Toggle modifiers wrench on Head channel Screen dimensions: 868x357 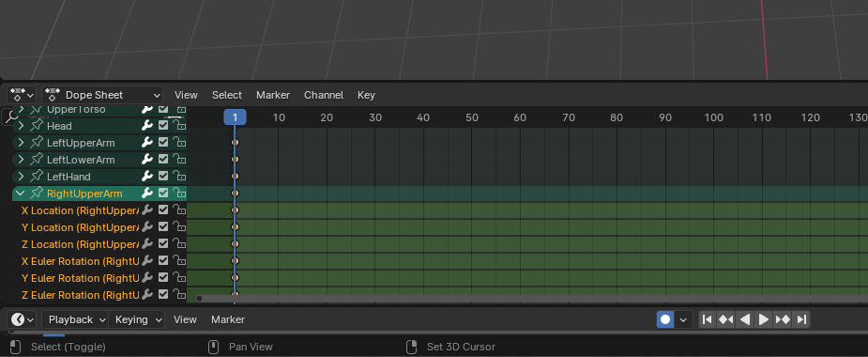coord(146,126)
